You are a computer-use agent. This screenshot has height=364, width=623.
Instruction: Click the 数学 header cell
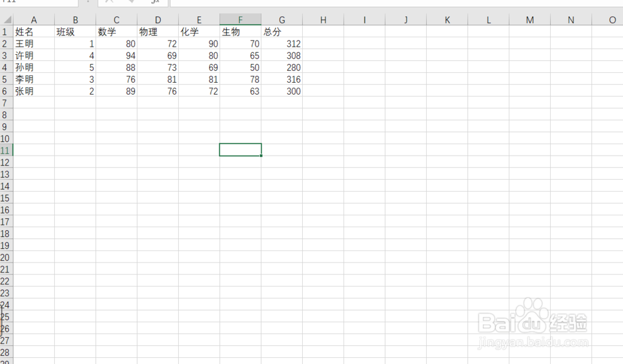(x=117, y=31)
